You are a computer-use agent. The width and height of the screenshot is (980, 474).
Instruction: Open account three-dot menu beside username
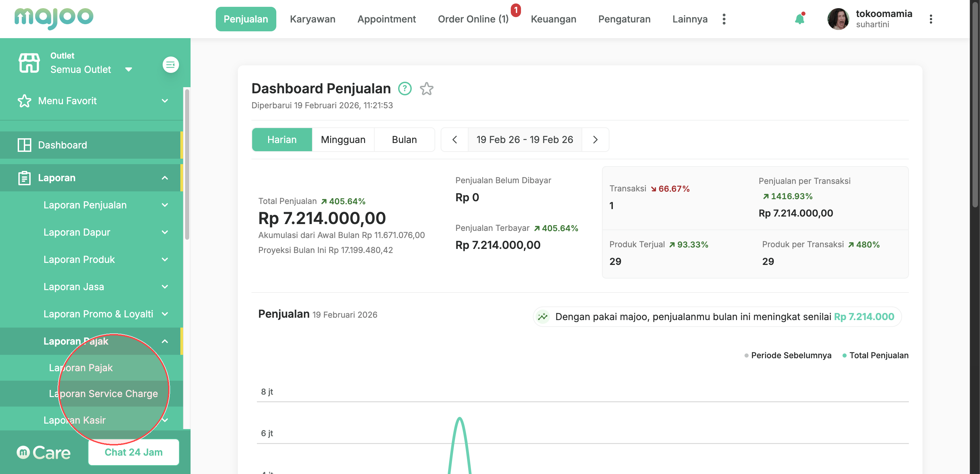click(x=931, y=19)
